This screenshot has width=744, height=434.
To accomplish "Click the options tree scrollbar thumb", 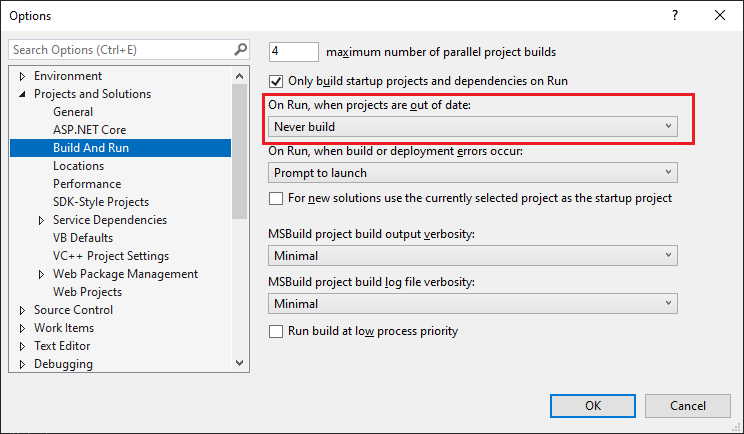I will click(240, 151).
